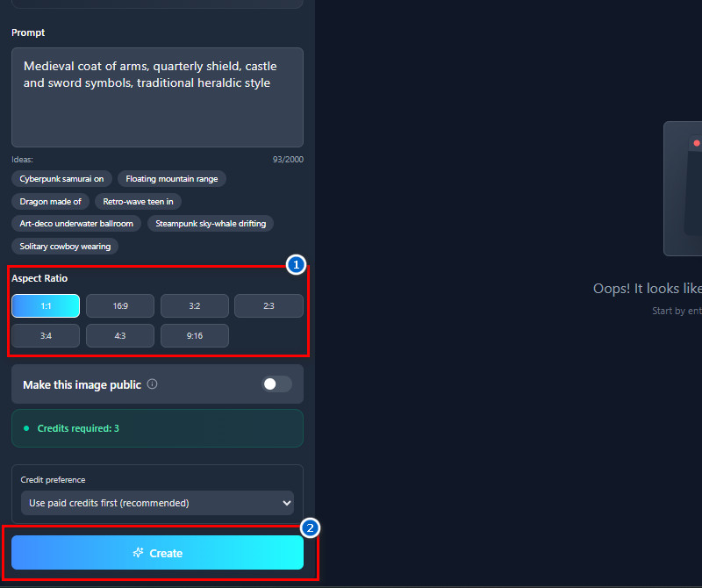Choose the 9:16 portrait aspect ratio
Image resolution: width=702 pixels, height=588 pixels.
[194, 335]
